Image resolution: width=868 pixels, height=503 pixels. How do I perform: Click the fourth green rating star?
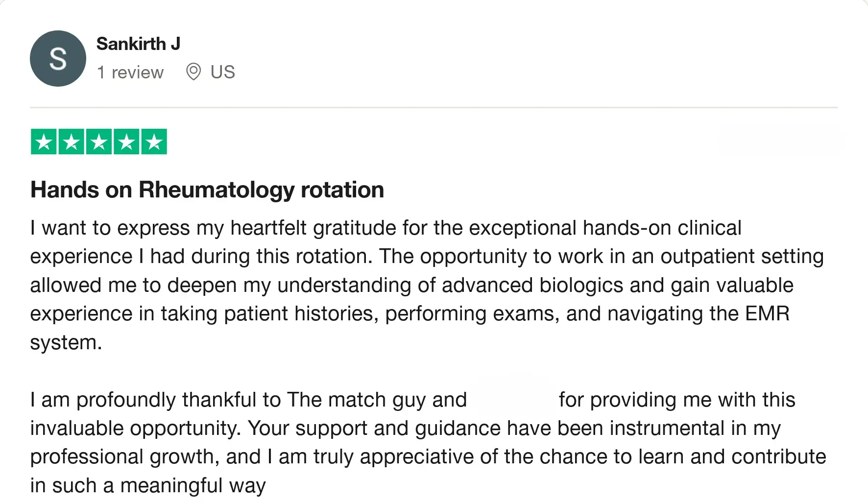point(126,142)
